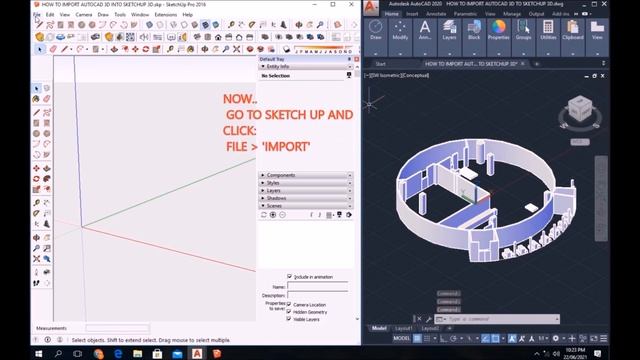The width and height of the screenshot is (640, 360).
Task: Click Remove Scene minus icon in Scenes panel
Action: coord(282,215)
